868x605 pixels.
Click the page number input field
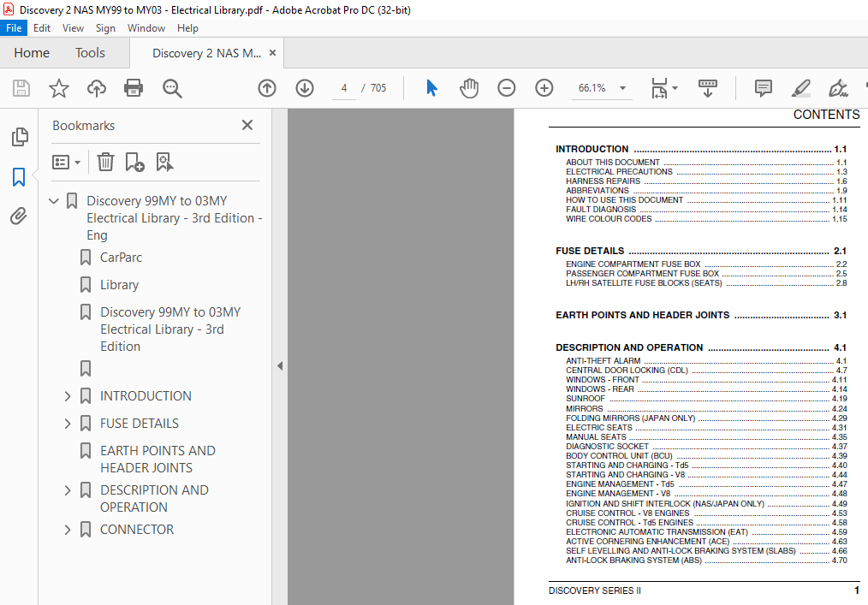point(344,88)
